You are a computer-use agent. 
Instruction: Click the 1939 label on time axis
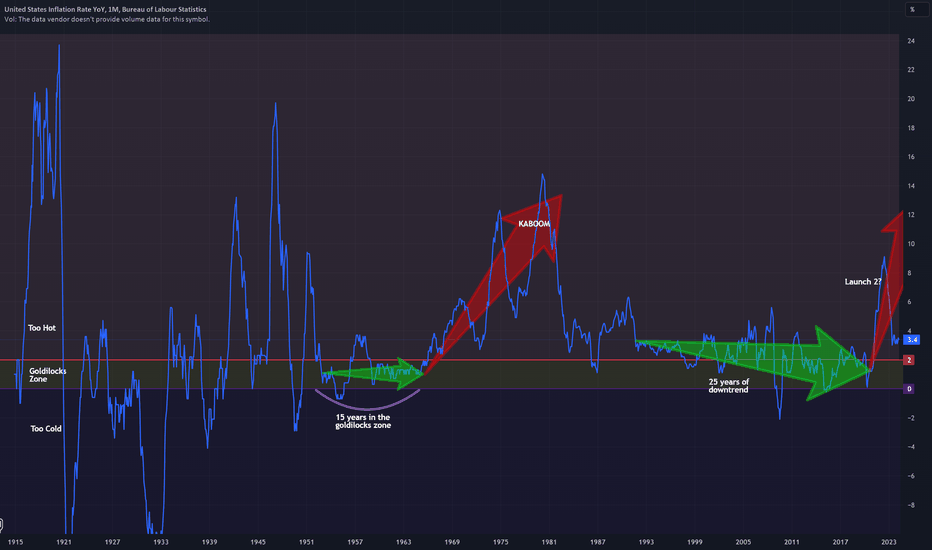tap(209, 542)
